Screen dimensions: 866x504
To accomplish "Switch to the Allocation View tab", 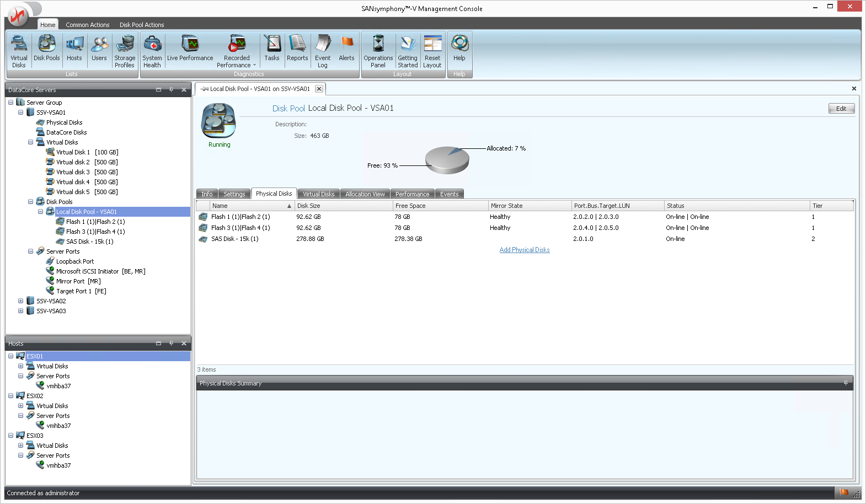I will tap(365, 194).
